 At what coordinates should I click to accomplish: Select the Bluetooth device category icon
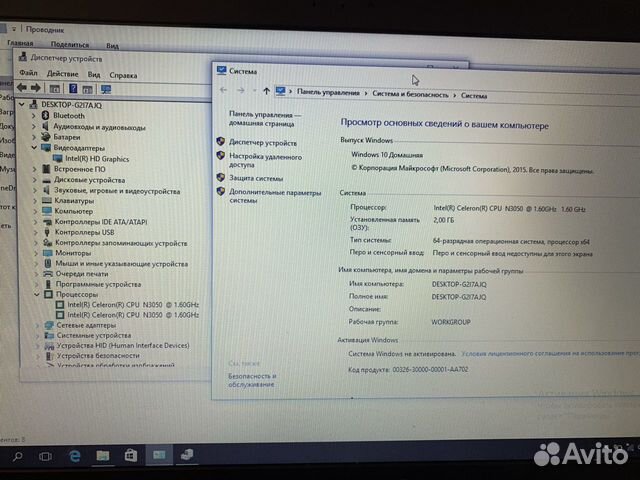coord(46,116)
